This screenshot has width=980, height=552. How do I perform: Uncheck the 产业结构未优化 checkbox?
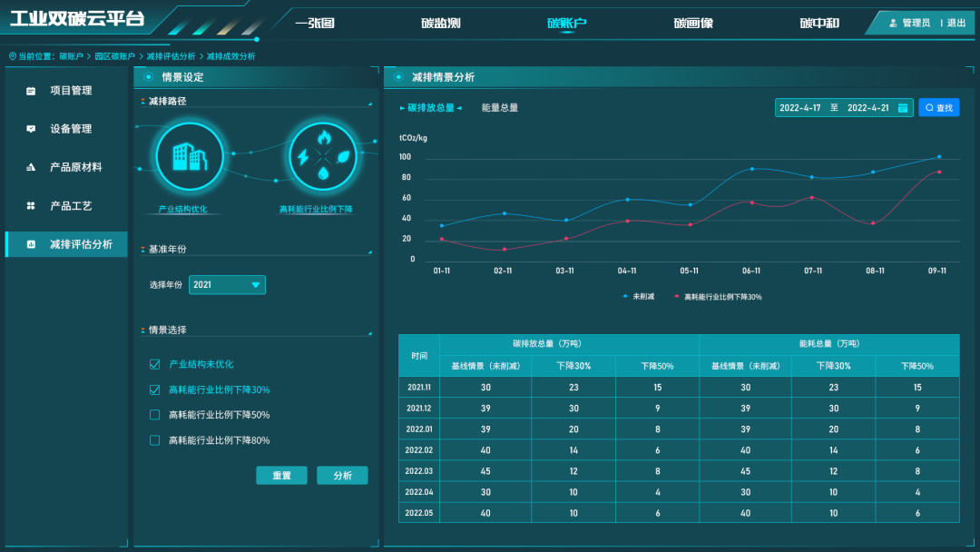coord(154,364)
